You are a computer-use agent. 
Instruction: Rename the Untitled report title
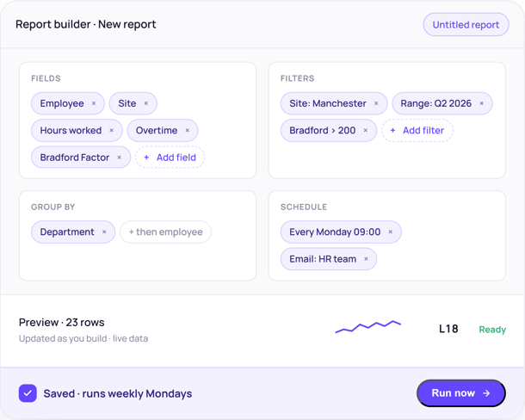coord(466,24)
